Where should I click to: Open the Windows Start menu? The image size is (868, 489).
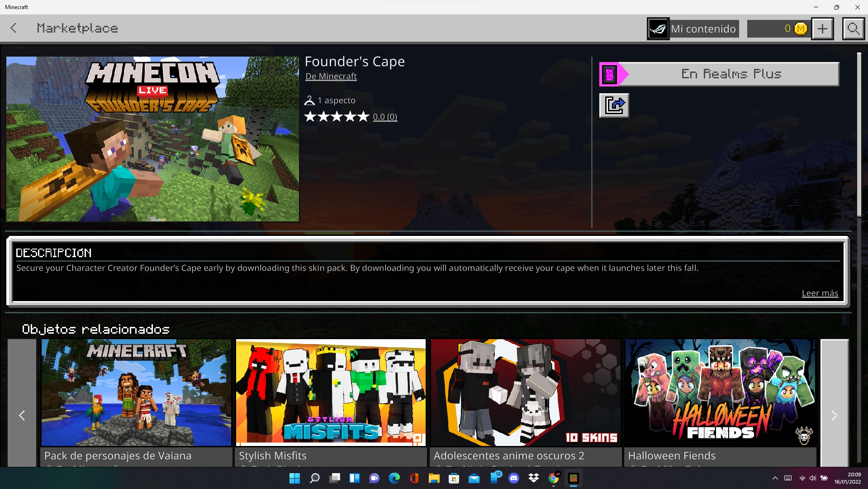tap(294, 478)
